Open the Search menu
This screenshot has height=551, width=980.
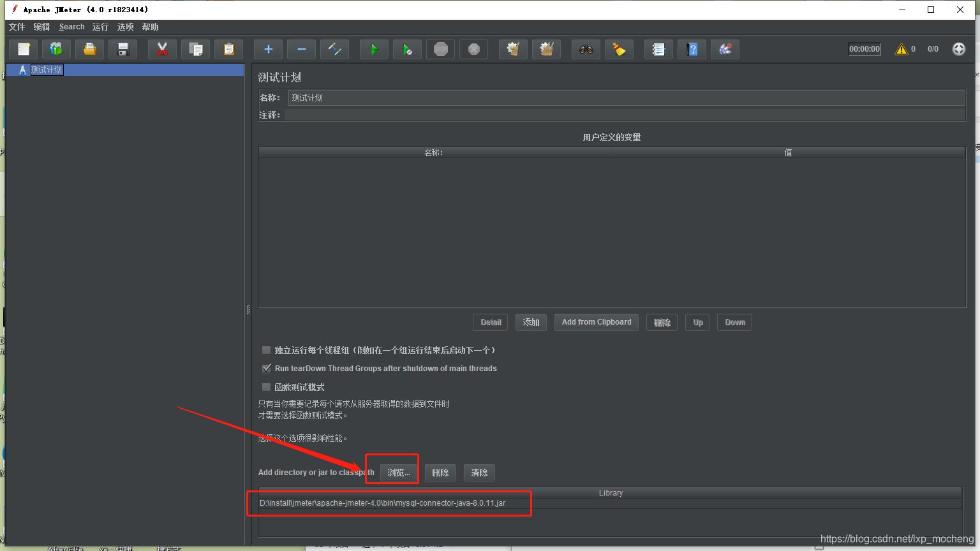(71, 27)
